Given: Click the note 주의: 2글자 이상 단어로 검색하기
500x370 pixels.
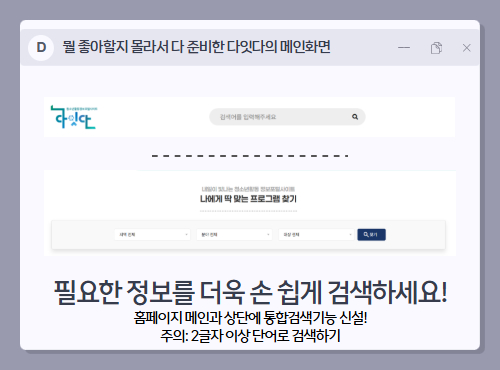Looking at the screenshot, I should click(250, 336).
